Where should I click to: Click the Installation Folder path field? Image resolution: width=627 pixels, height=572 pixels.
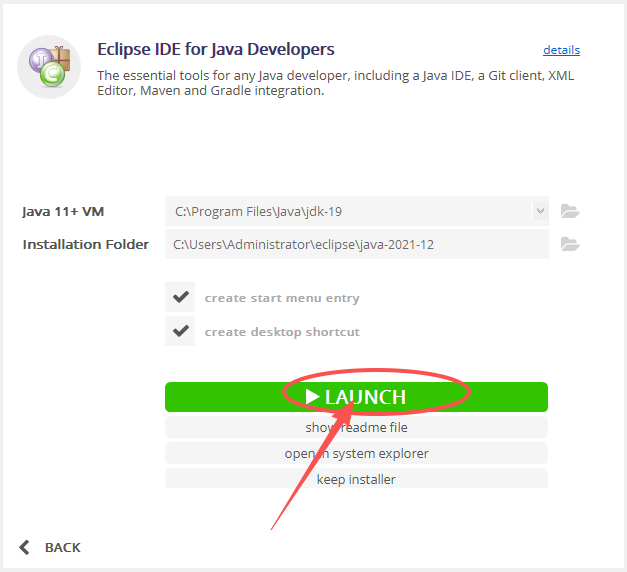pyautogui.click(x=357, y=244)
